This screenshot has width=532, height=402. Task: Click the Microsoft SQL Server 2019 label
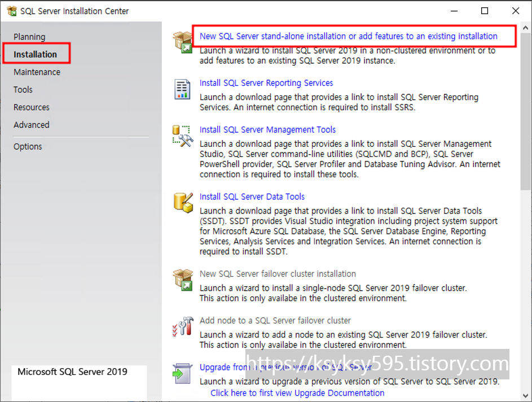(72, 372)
